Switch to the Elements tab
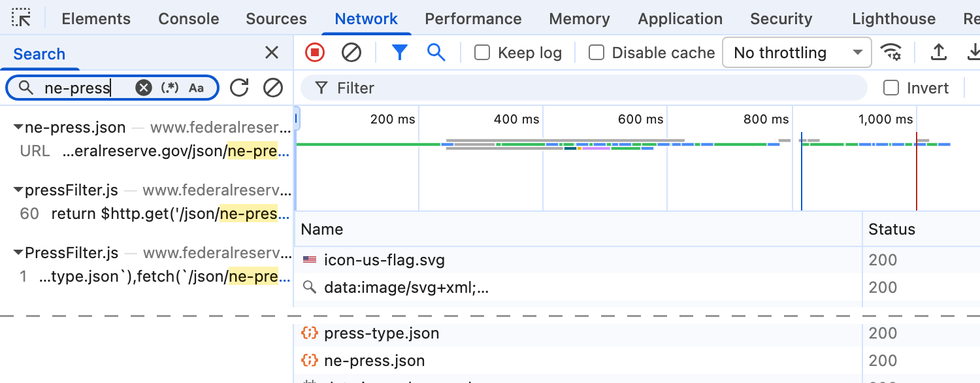Image resolution: width=980 pixels, height=383 pixels. (x=96, y=19)
